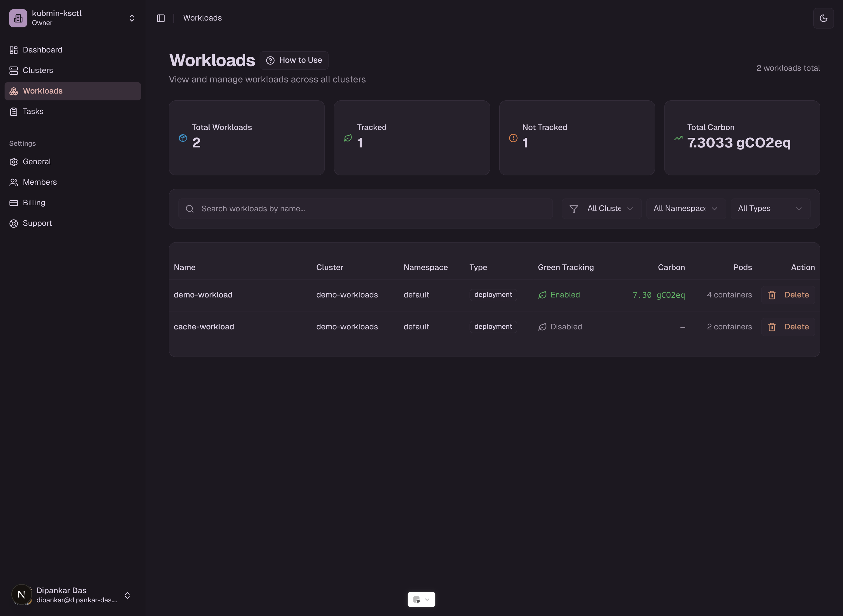
Task: Select Workloads in the sidebar menu
Action: pyautogui.click(x=42, y=91)
